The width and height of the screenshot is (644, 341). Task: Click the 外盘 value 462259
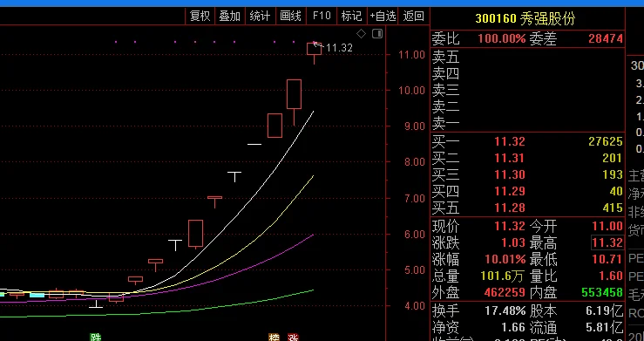click(505, 292)
